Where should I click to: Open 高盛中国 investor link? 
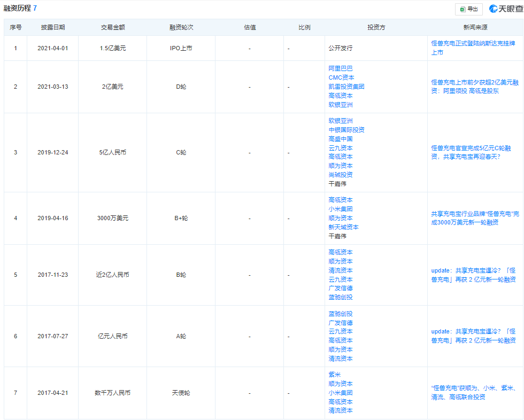(x=340, y=139)
